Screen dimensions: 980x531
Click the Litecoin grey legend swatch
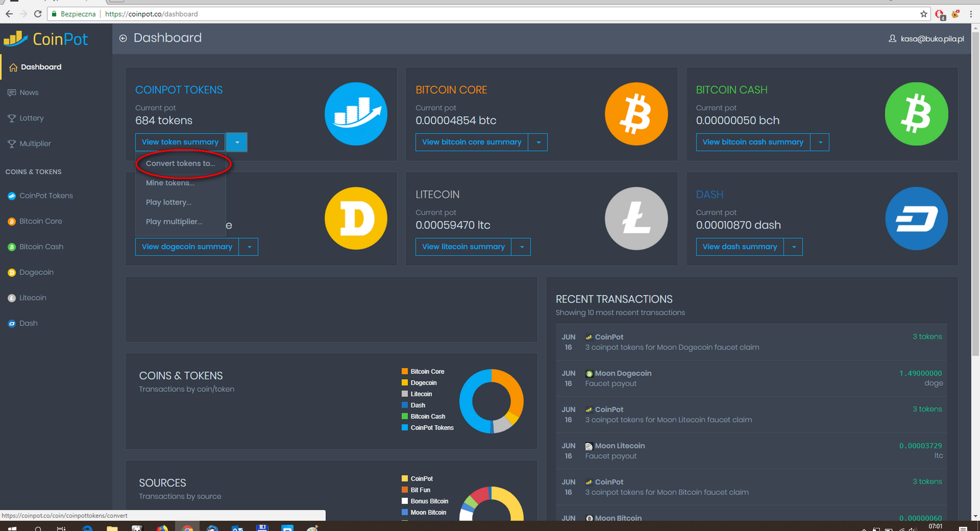click(x=405, y=394)
